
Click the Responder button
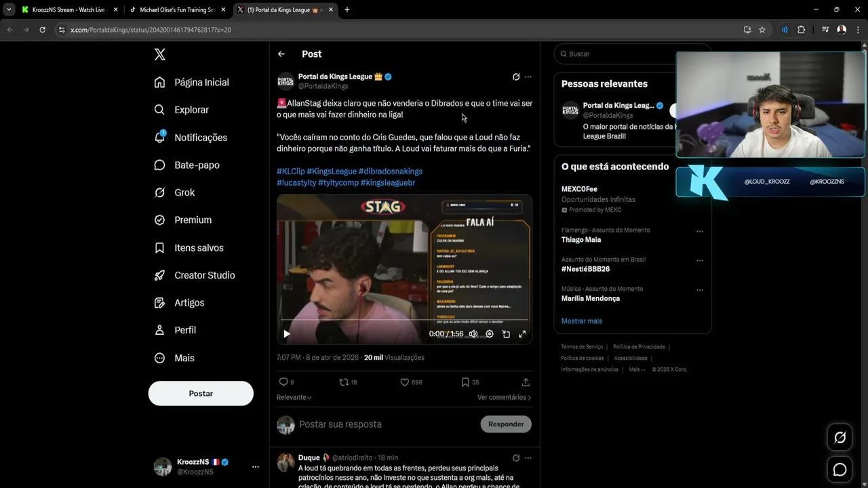[506, 424]
